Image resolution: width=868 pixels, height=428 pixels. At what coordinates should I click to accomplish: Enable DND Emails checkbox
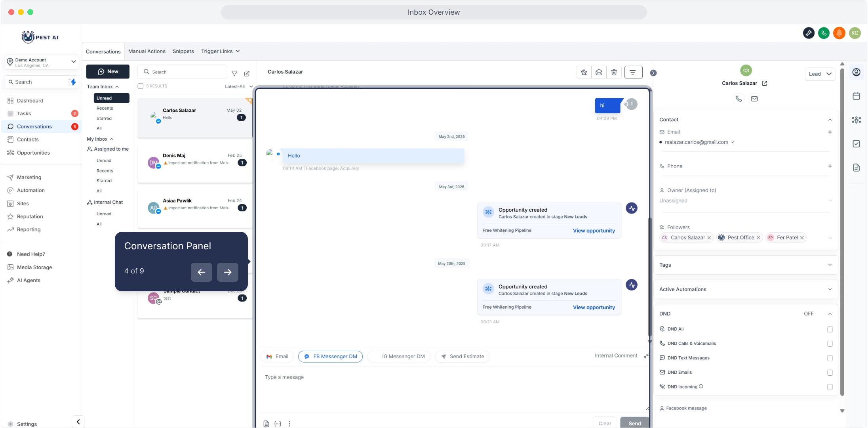pyautogui.click(x=830, y=373)
